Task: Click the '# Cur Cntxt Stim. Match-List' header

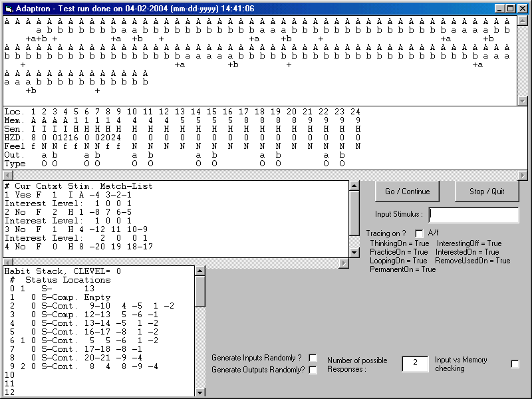Action: pyautogui.click(x=78, y=186)
